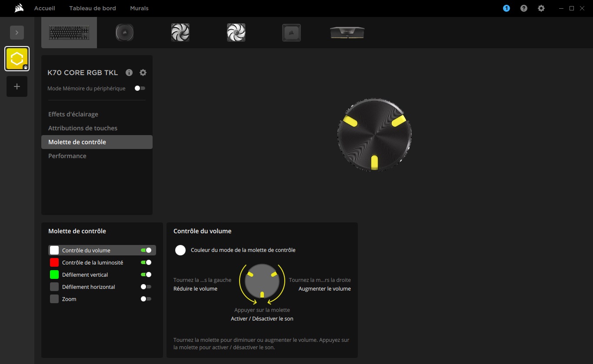Open the iCUE global settings gear
593x364 pixels.
pos(541,8)
